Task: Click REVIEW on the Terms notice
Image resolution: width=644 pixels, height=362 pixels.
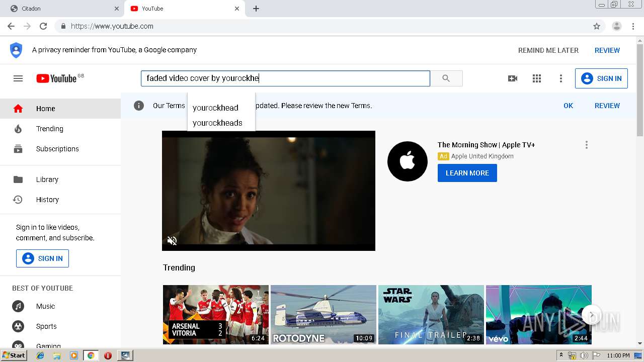Action: pos(607,106)
